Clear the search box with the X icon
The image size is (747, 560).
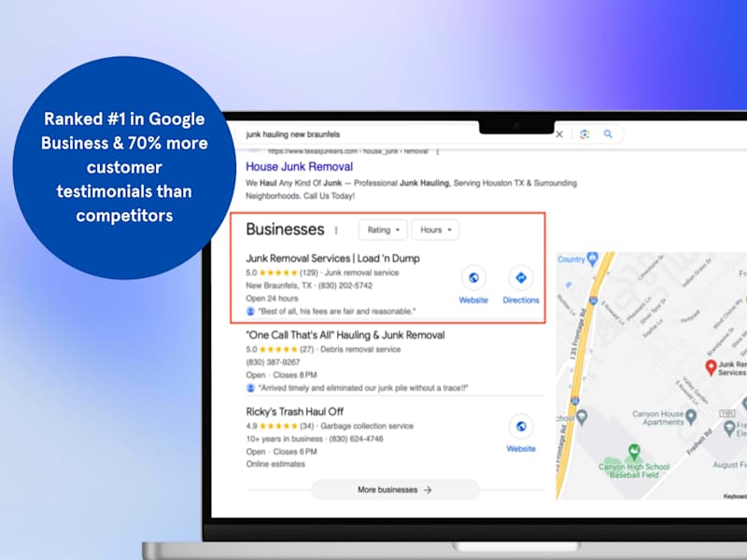point(559,134)
